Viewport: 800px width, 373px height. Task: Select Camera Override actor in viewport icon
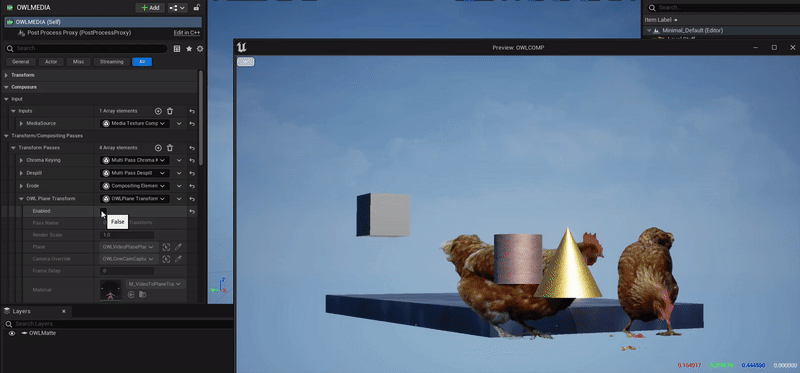tap(166, 259)
